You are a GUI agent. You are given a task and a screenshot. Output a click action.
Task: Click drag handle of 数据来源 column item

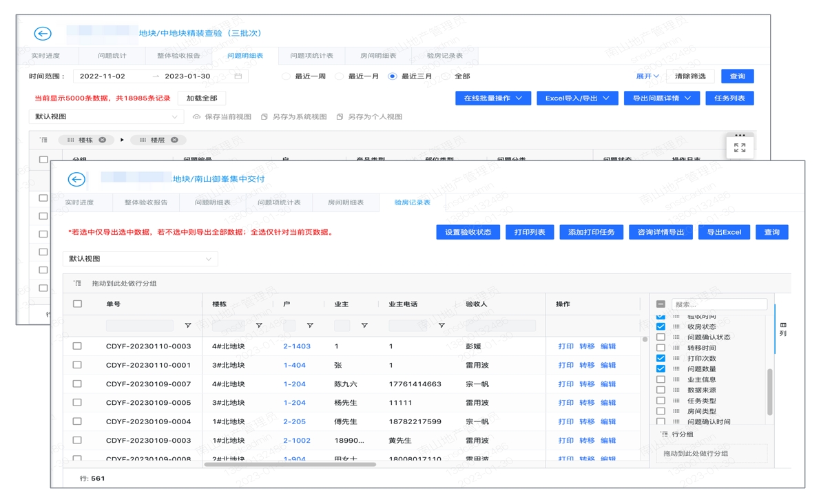676,390
